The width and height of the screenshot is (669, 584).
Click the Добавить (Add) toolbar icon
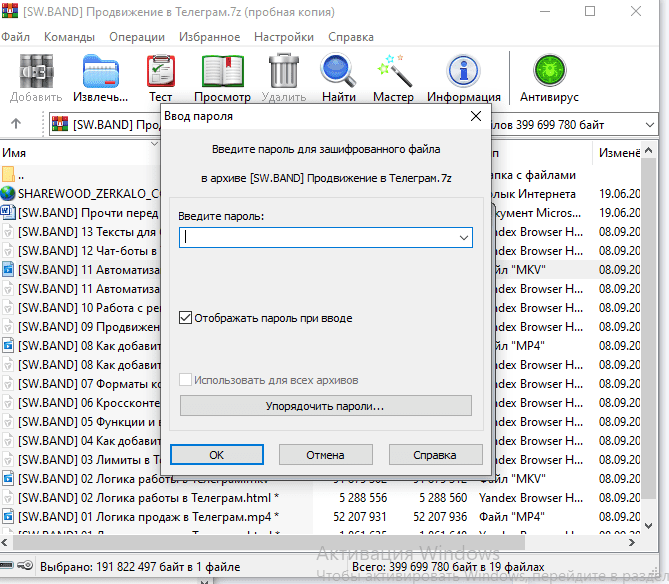(35, 73)
